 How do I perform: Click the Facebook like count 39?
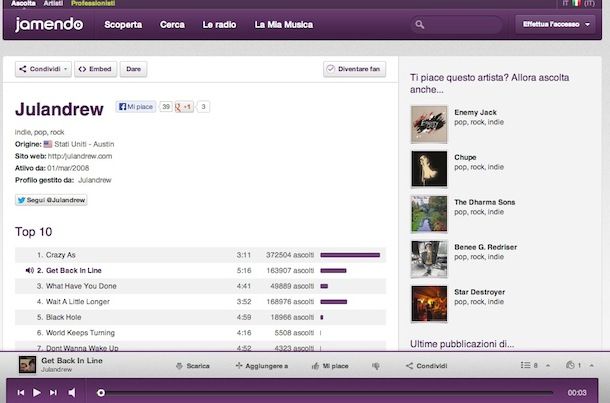[166, 107]
